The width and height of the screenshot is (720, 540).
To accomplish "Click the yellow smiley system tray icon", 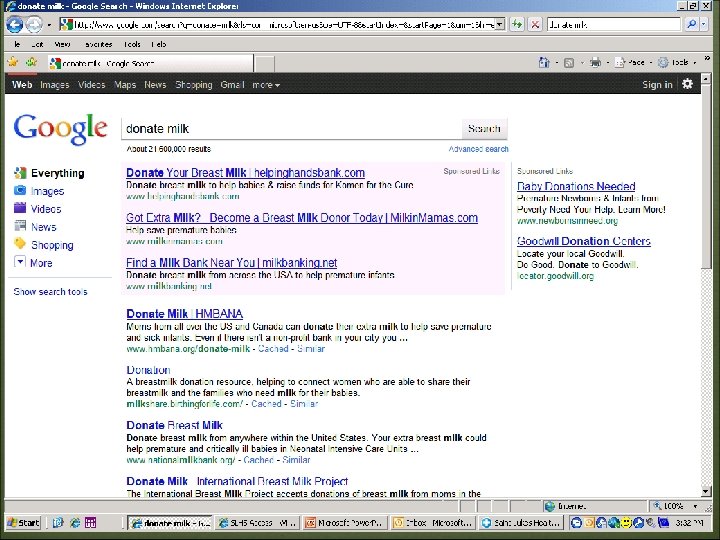I will click(x=626, y=523).
